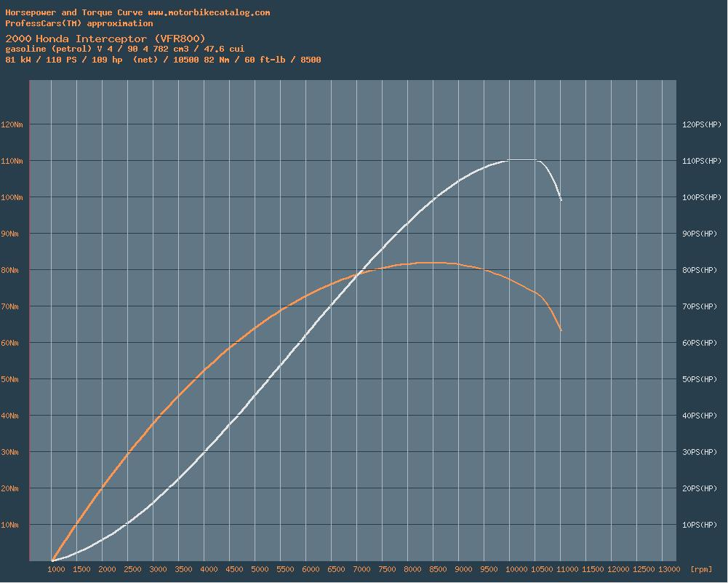Click the [rpm] unit label
This screenshot has width=728, height=583.
(x=701, y=569)
